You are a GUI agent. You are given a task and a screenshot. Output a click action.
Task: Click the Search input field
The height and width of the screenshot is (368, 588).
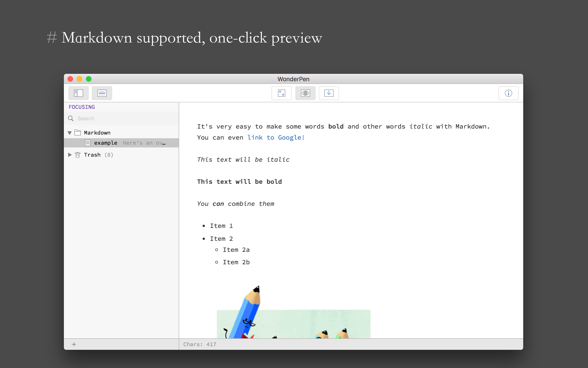click(x=122, y=118)
